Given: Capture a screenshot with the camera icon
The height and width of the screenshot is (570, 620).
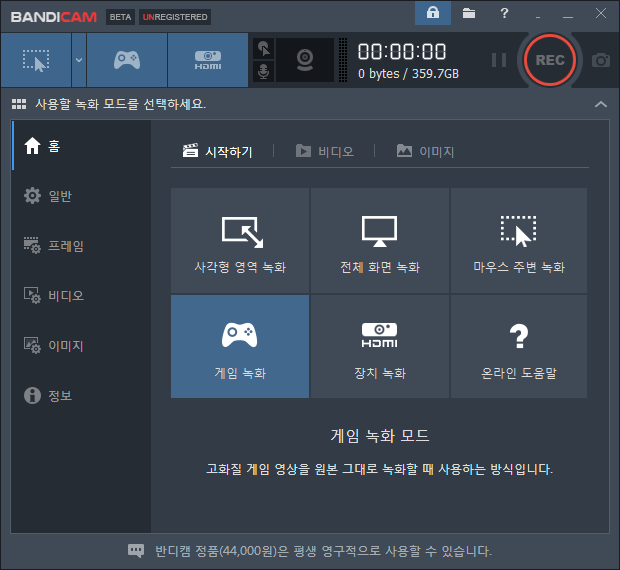Looking at the screenshot, I should (x=601, y=60).
